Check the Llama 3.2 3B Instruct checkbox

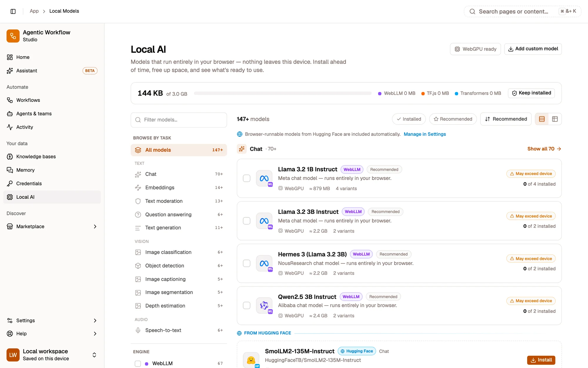click(247, 221)
